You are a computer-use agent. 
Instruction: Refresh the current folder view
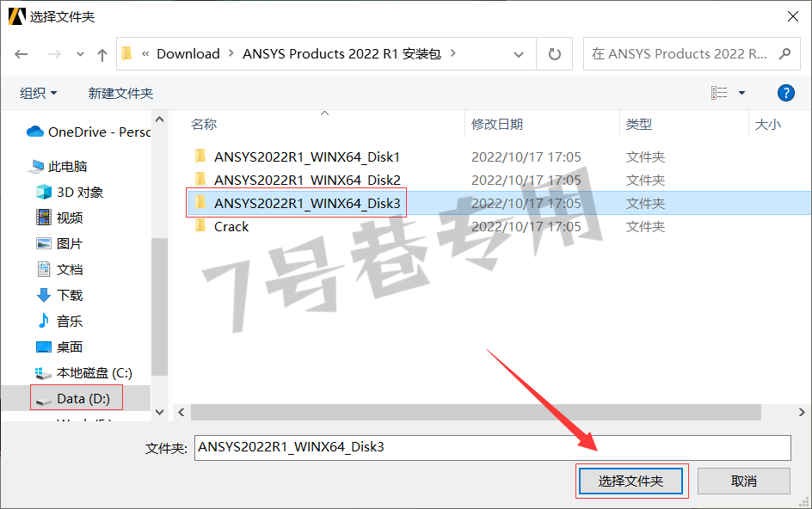[554, 54]
